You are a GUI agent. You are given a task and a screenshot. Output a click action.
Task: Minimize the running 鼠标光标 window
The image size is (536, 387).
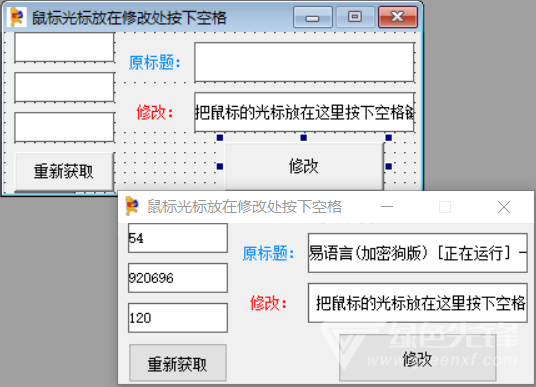tap(387, 206)
